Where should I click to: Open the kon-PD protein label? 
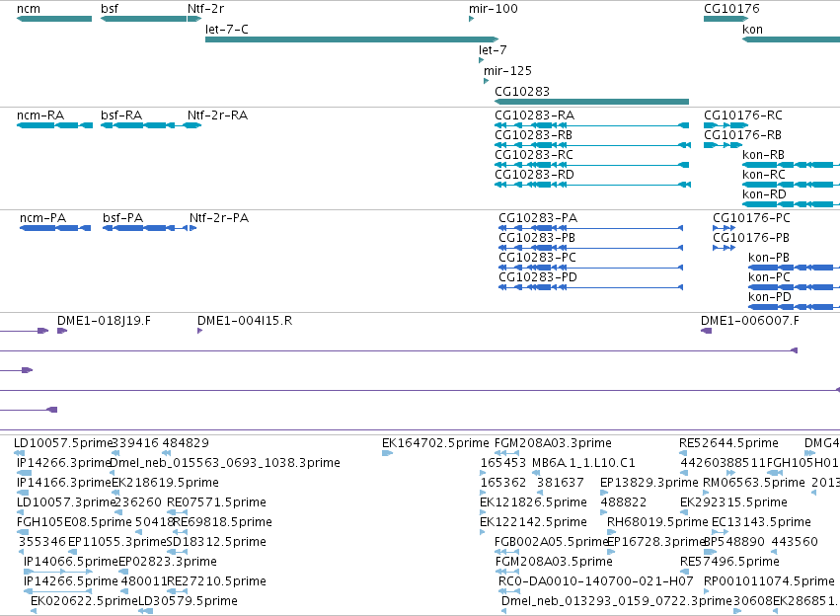point(770,297)
